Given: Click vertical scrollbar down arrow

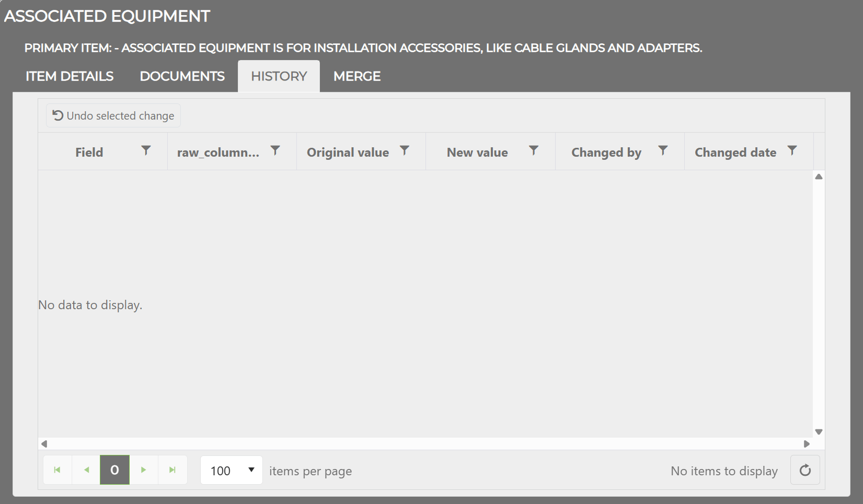Looking at the screenshot, I should 819,432.
